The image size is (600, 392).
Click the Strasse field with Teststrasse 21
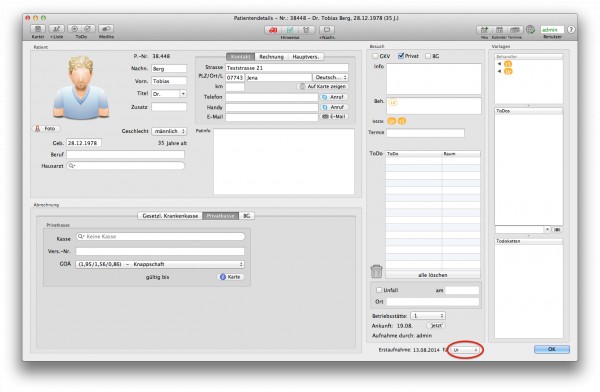pos(287,68)
